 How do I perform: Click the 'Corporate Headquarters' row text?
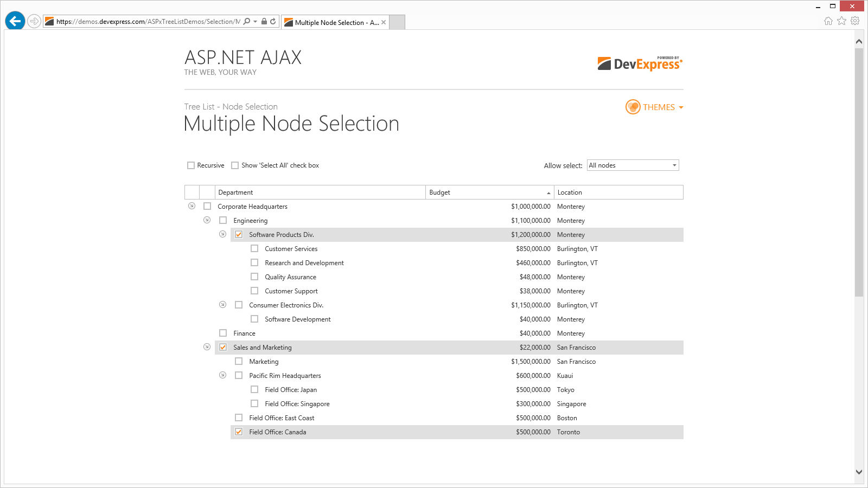253,207
